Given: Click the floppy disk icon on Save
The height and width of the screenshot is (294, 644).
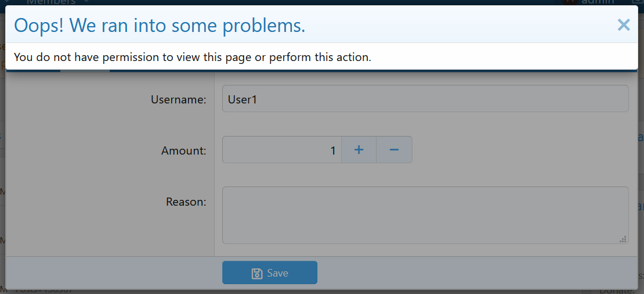Looking at the screenshot, I should [257, 273].
